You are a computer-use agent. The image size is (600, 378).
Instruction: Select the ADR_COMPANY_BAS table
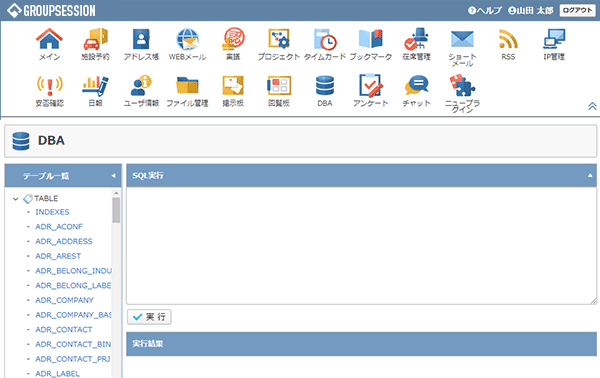[73, 315]
